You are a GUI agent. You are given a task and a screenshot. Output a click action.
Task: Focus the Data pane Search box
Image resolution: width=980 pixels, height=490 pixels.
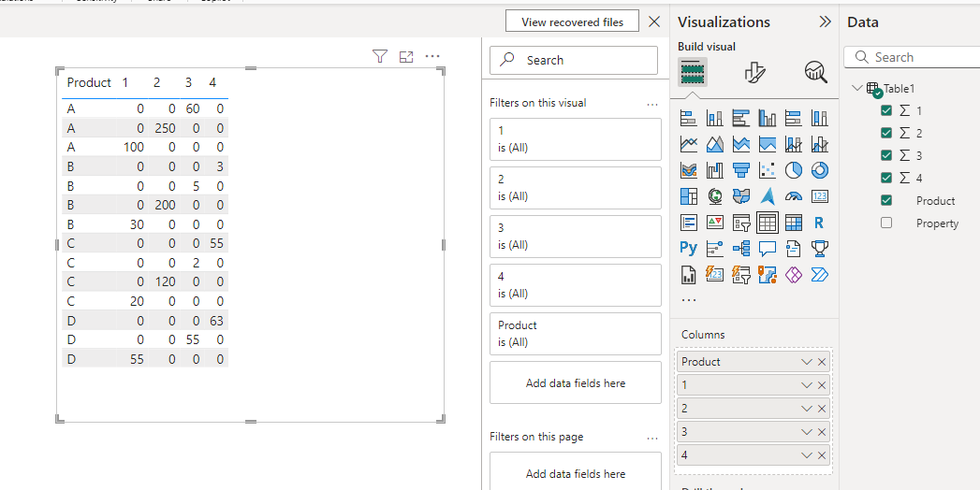(x=912, y=57)
